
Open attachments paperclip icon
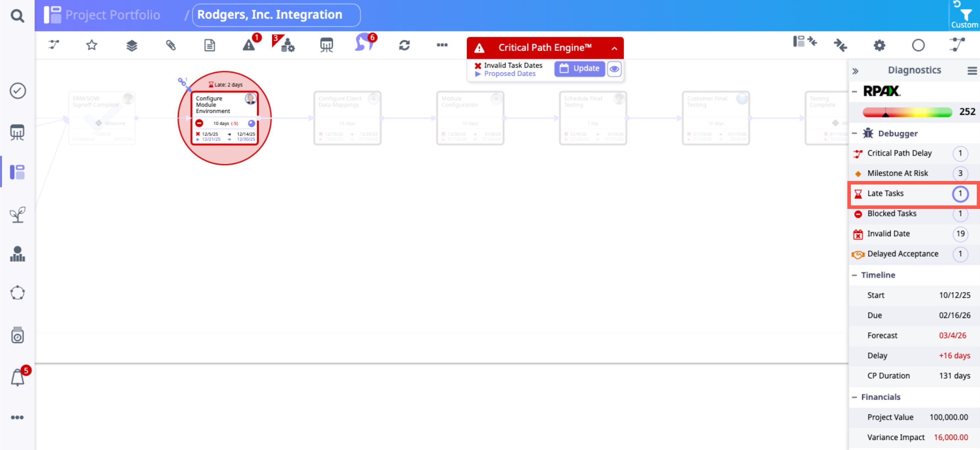click(x=171, y=45)
